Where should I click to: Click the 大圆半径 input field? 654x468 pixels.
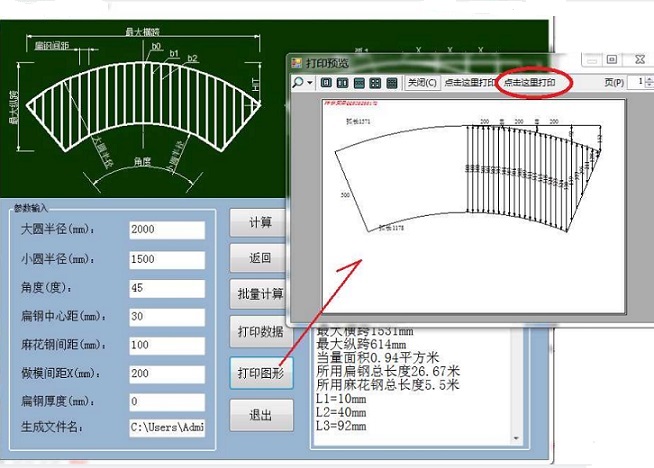(167, 230)
